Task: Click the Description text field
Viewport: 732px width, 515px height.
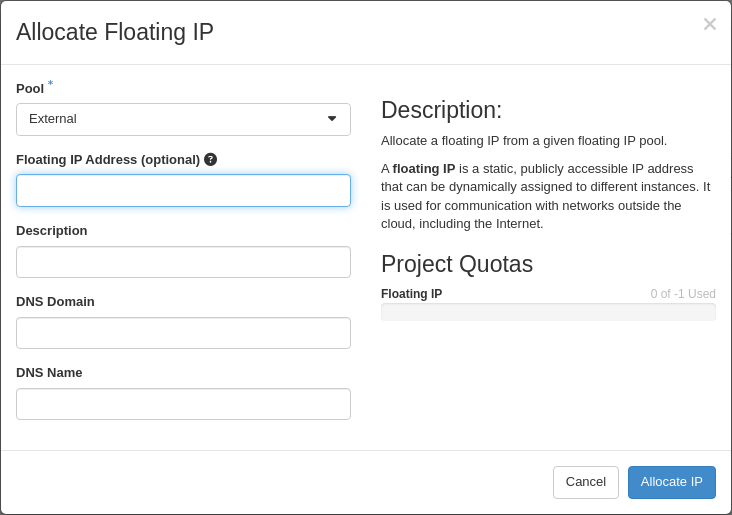Action: 183,262
